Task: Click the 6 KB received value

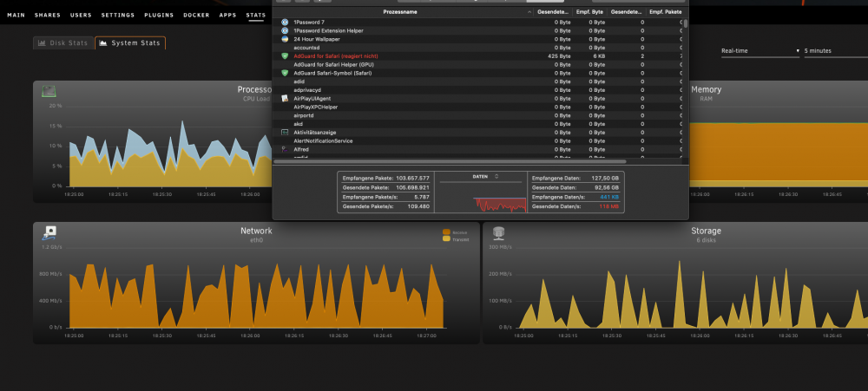Action: click(x=599, y=55)
